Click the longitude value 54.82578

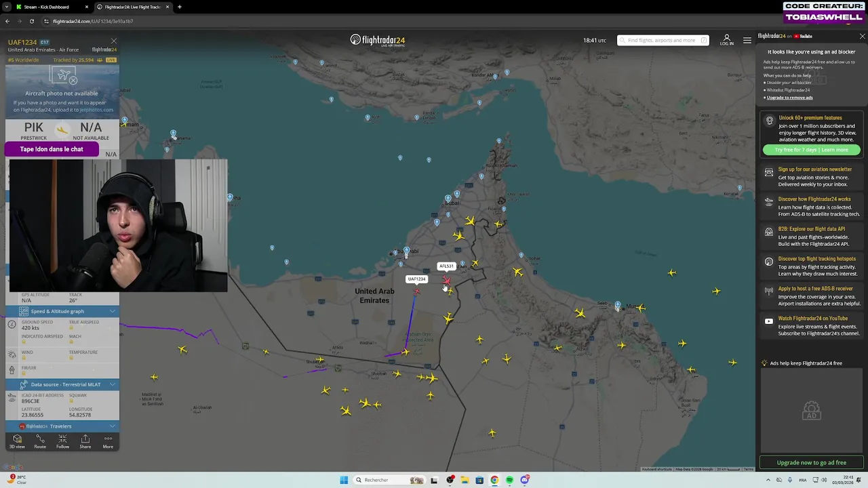pos(80,415)
